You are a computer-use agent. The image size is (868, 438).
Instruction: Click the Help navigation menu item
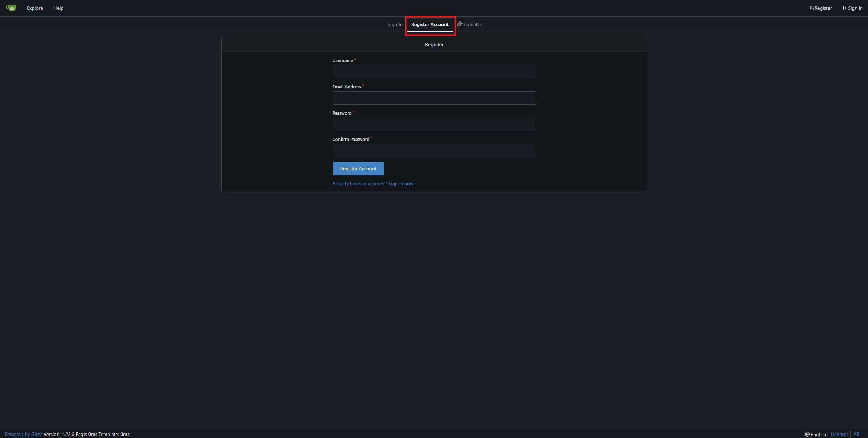(x=58, y=8)
